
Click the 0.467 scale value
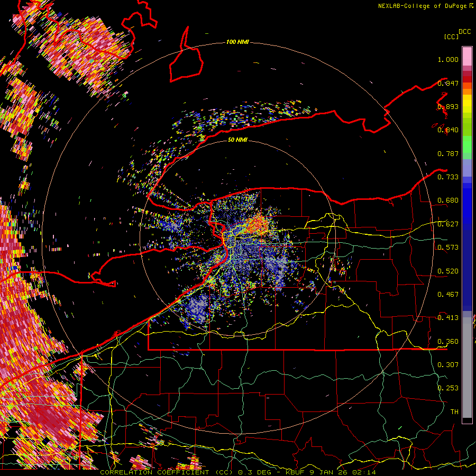[x=448, y=295]
